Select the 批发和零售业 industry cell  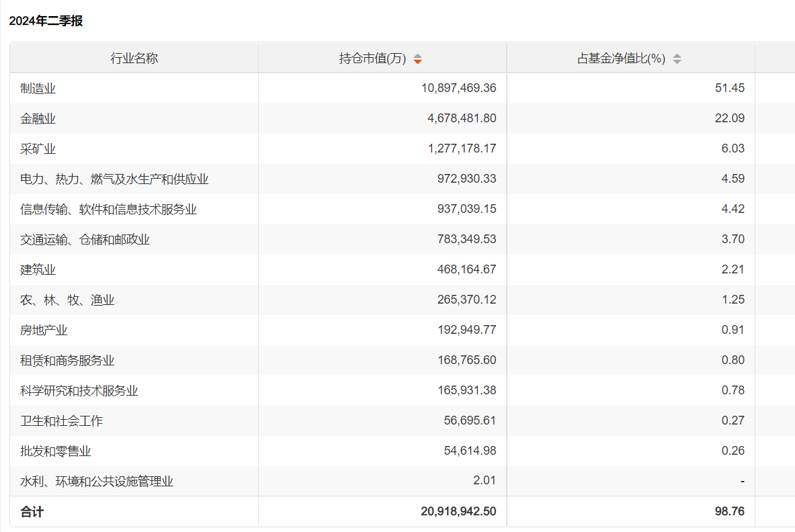pyautogui.click(x=56, y=451)
